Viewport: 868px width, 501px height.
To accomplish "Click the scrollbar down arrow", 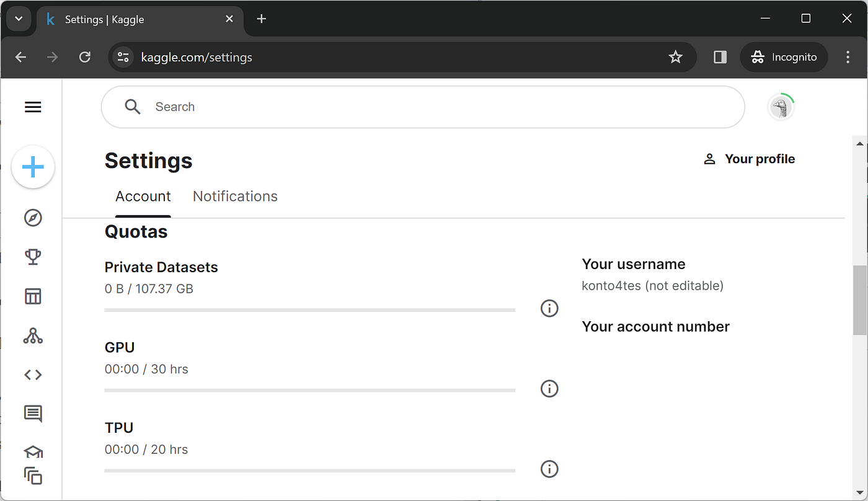I will [x=860, y=493].
